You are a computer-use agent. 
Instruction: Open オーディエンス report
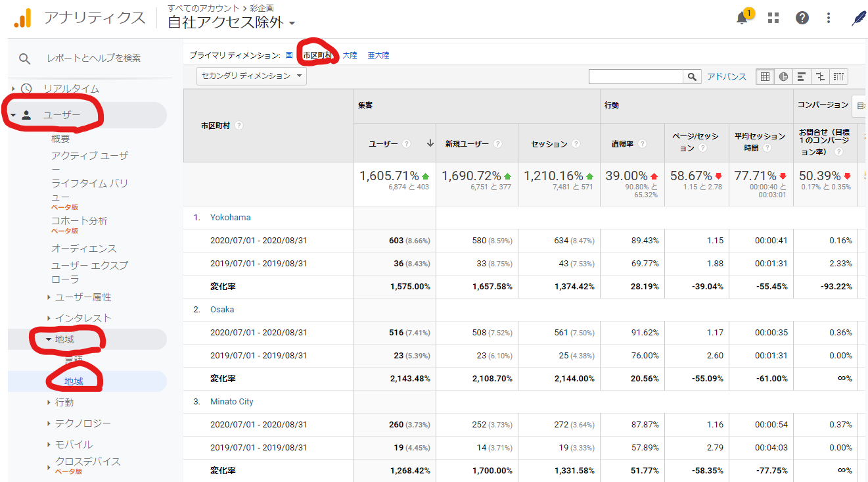[x=84, y=249]
